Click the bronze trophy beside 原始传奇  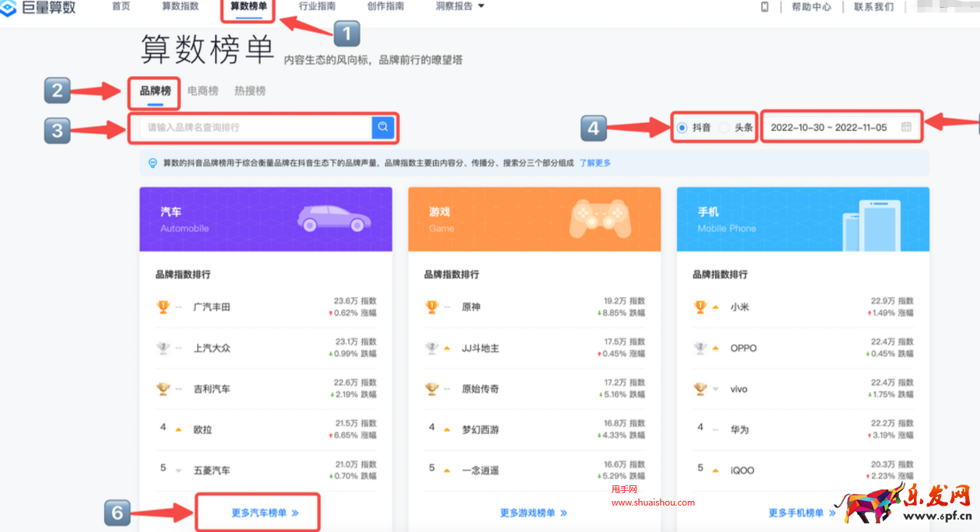coord(432,388)
